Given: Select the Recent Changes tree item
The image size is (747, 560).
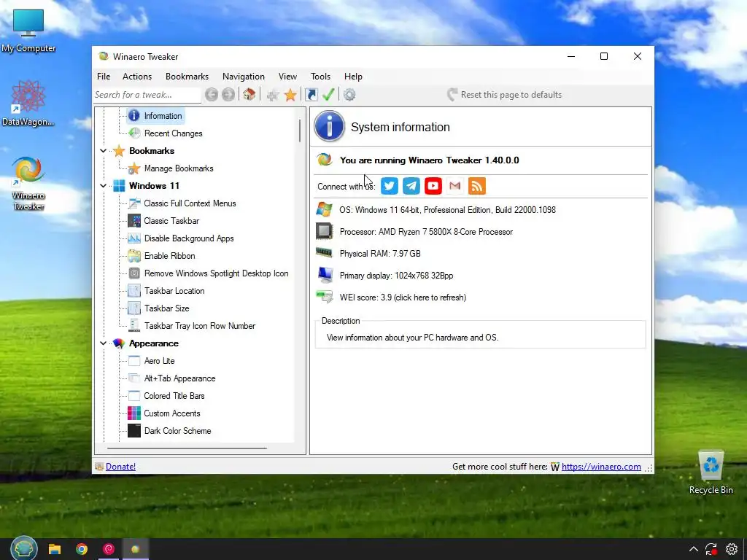Looking at the screenshot, I should pos(173,133).
